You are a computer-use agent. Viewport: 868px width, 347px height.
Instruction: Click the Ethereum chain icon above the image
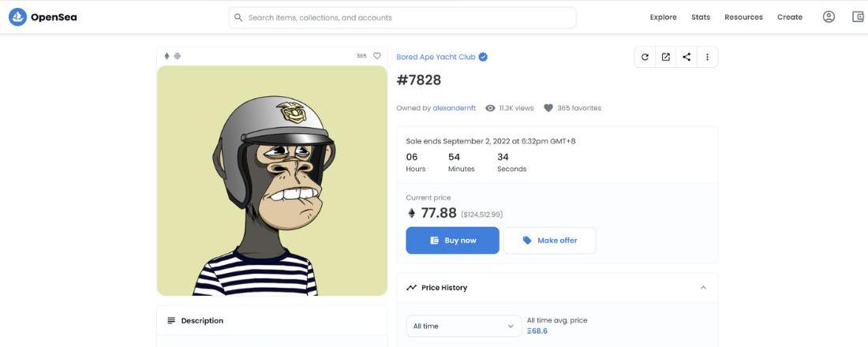(166, 56)
